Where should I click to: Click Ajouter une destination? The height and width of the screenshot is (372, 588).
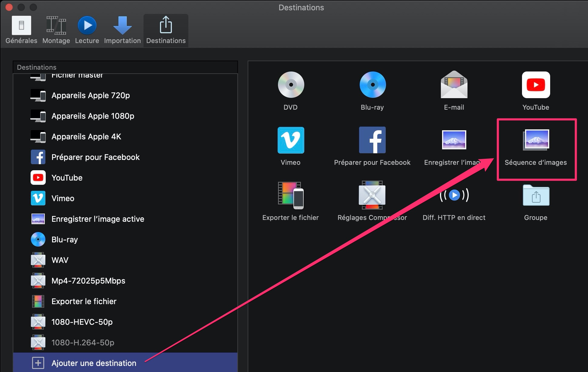click(125, 363)
